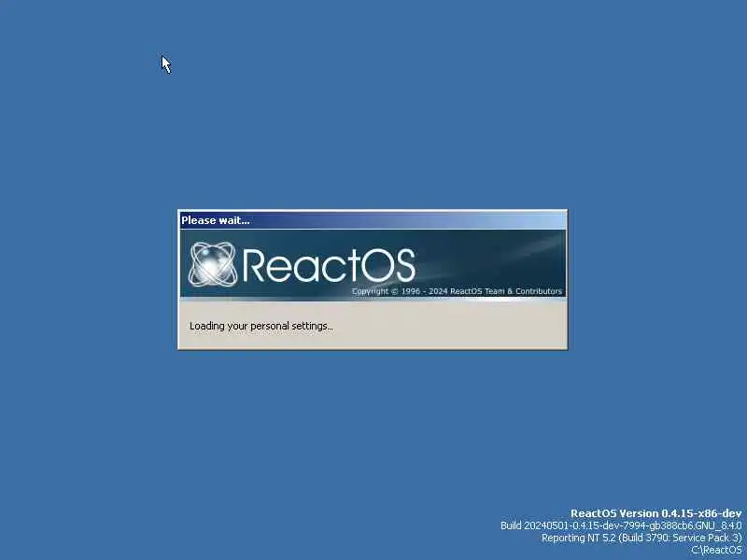Click the large ReactOS wordmark in banner
This screenshot has width=747, height=560.
coord(329,265)
